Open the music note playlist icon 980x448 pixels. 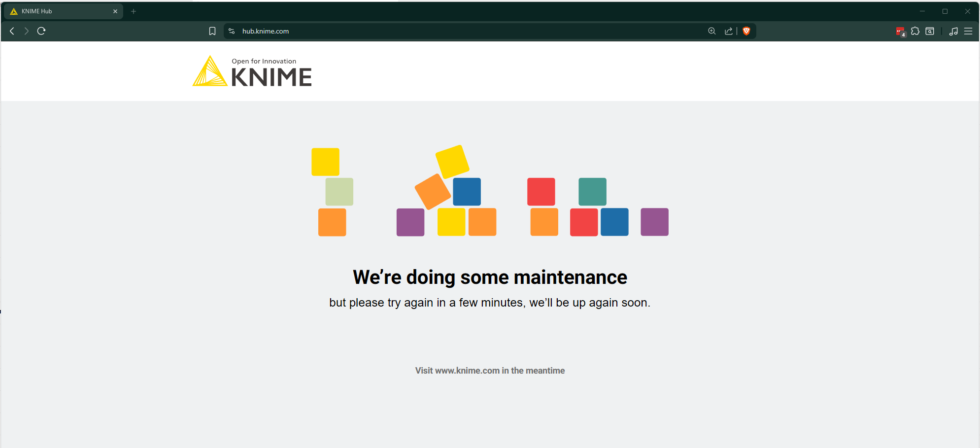pyautogui.click(x=953, y=31)
